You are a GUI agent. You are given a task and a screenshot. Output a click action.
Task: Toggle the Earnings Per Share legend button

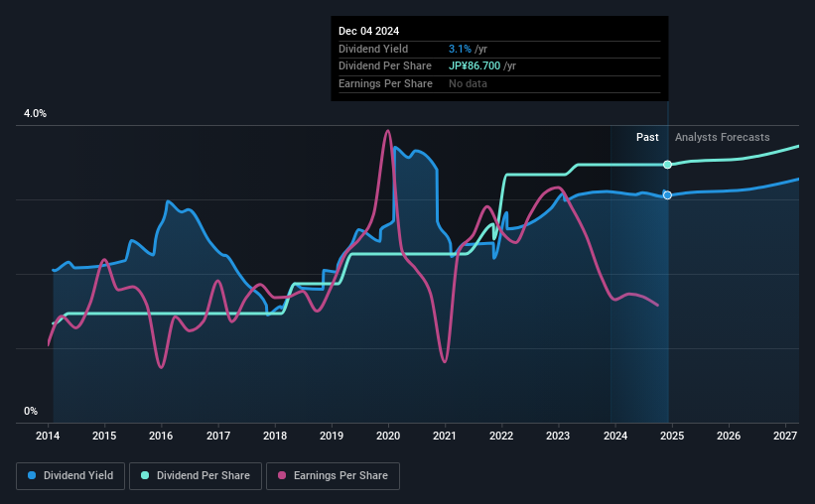tap(333, 476)
